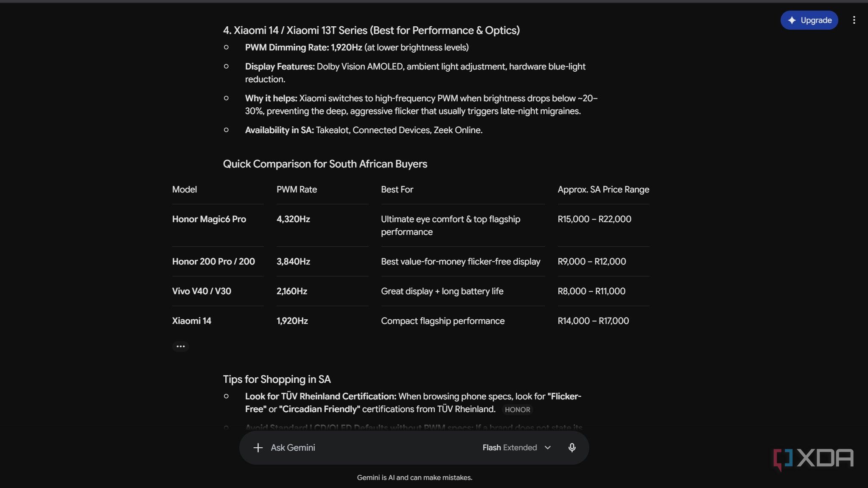Click Great display + long battery life cell
This screenshot has width=868, height=488.
click(x=442, y=291)
